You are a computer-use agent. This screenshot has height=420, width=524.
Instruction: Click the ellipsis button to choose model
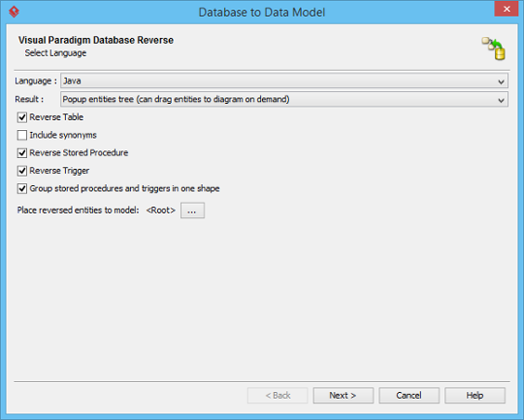coord(192,210)
